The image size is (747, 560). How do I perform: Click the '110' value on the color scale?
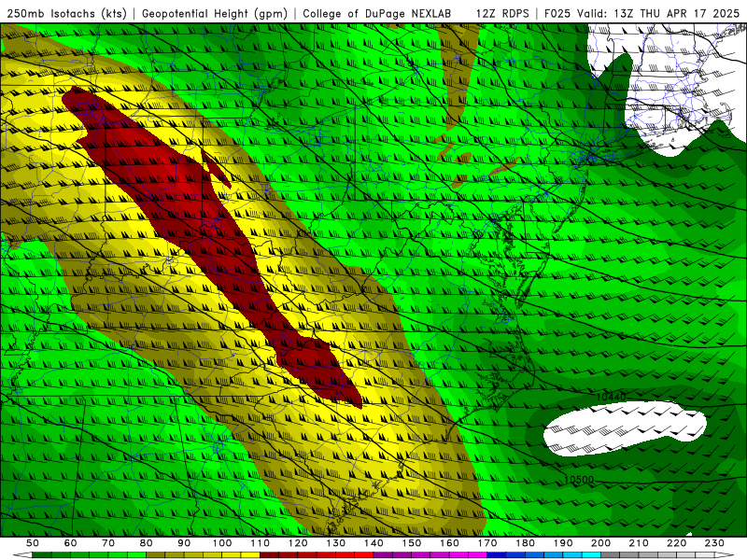(x=261, y=543)
